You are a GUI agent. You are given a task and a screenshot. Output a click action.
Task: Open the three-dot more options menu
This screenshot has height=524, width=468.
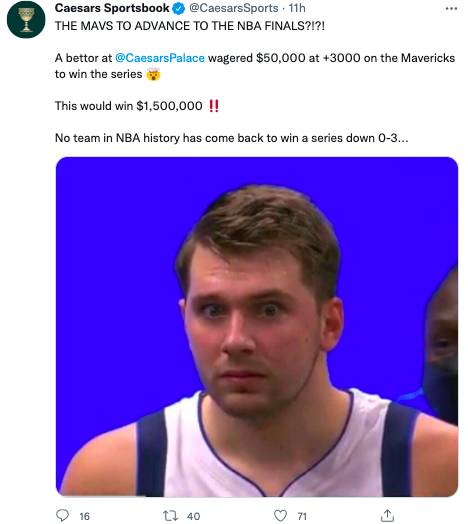click(x=451, y=9)
